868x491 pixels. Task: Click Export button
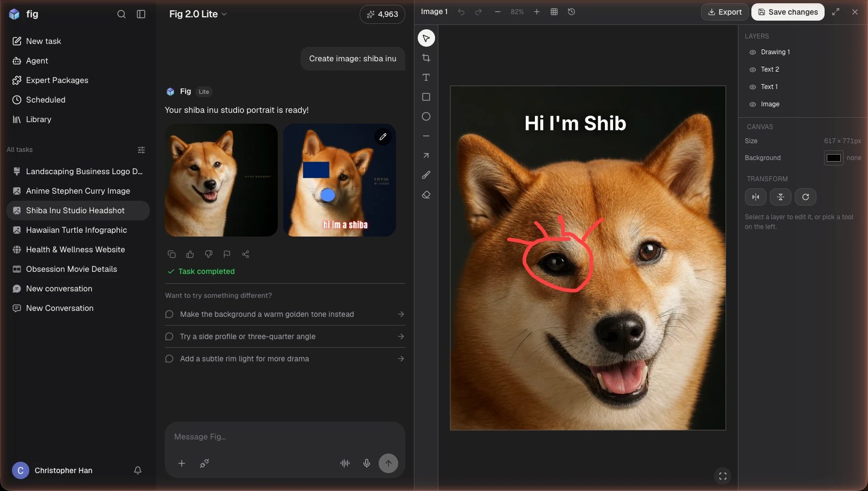point(725,12)
